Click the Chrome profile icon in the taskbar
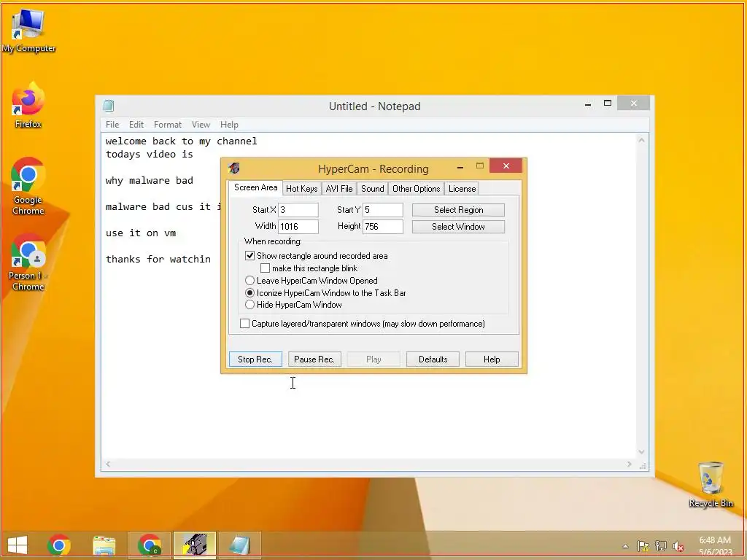This screenshot has height=560, width=747. pos(149,545)
